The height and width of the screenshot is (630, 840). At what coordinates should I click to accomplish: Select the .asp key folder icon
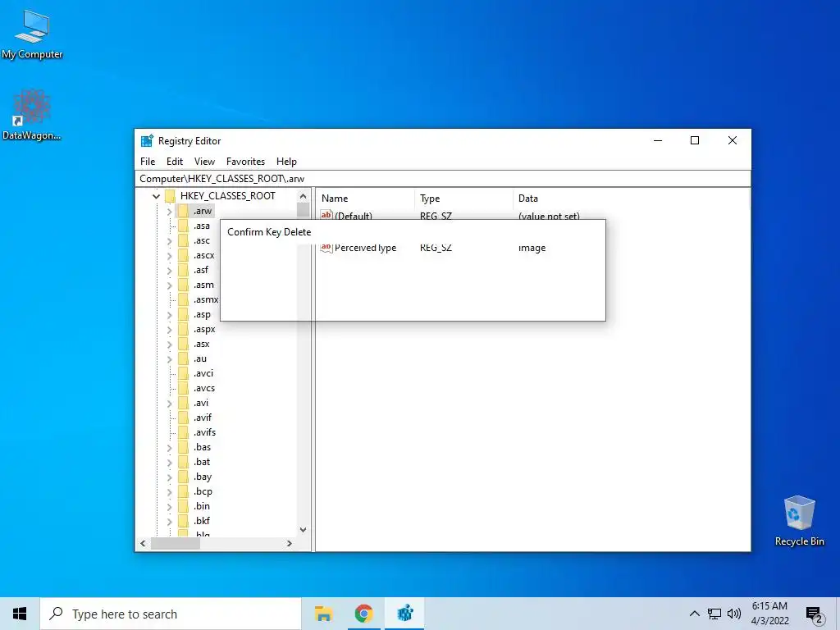(183, 314)
